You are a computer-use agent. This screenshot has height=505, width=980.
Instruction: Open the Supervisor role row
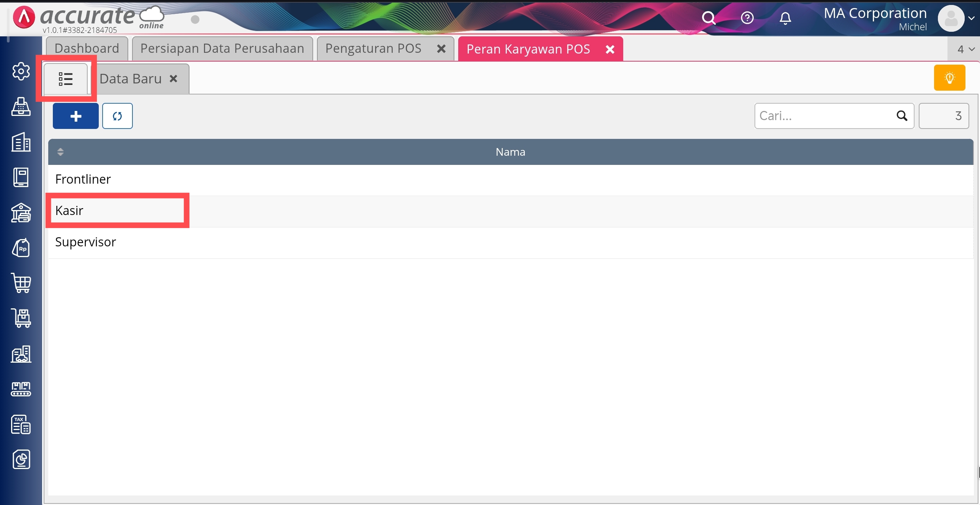[85, 242]
